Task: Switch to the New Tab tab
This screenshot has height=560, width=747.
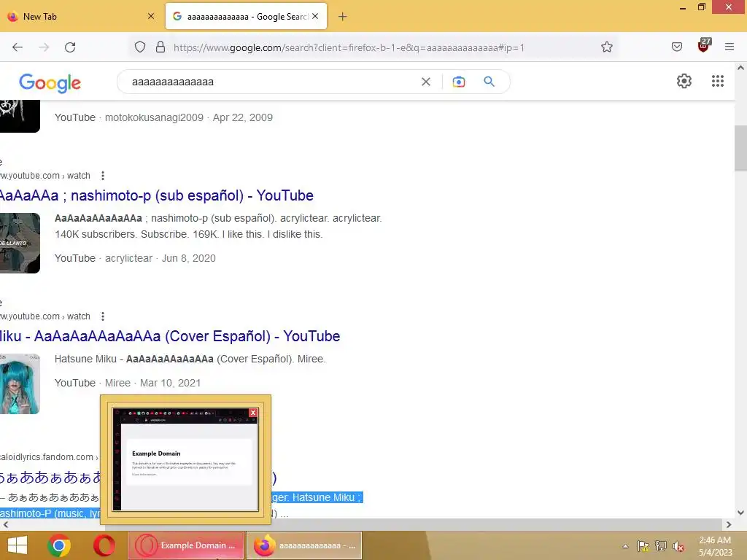Action: point(81,16)
